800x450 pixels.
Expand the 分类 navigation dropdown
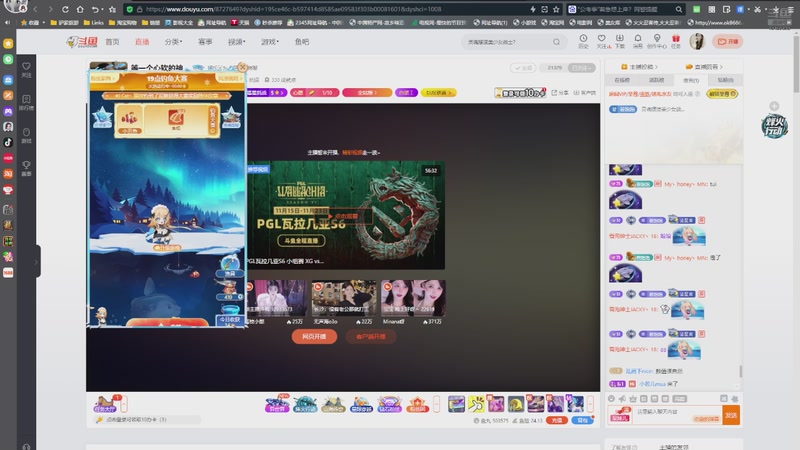click(x=173, y=42)
